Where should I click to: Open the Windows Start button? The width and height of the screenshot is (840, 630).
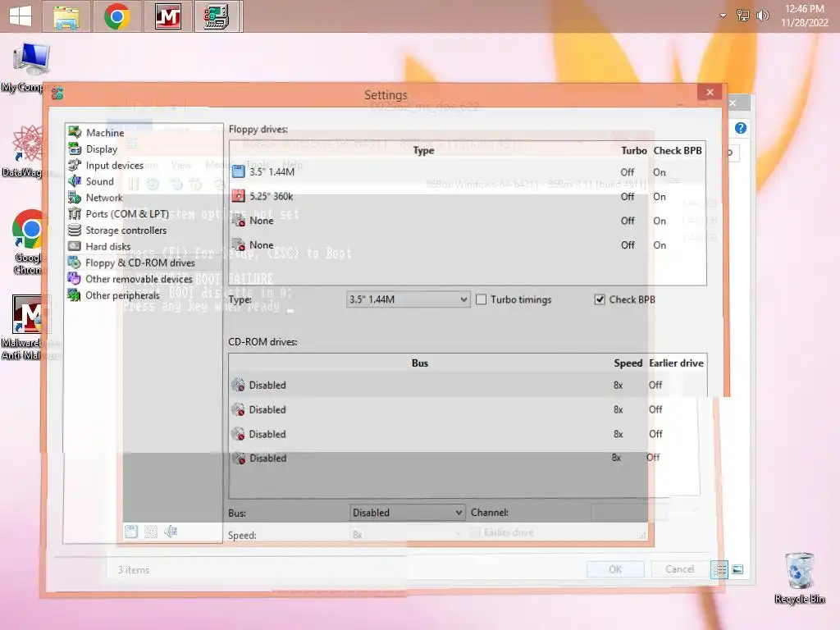(x=21, y=16)
